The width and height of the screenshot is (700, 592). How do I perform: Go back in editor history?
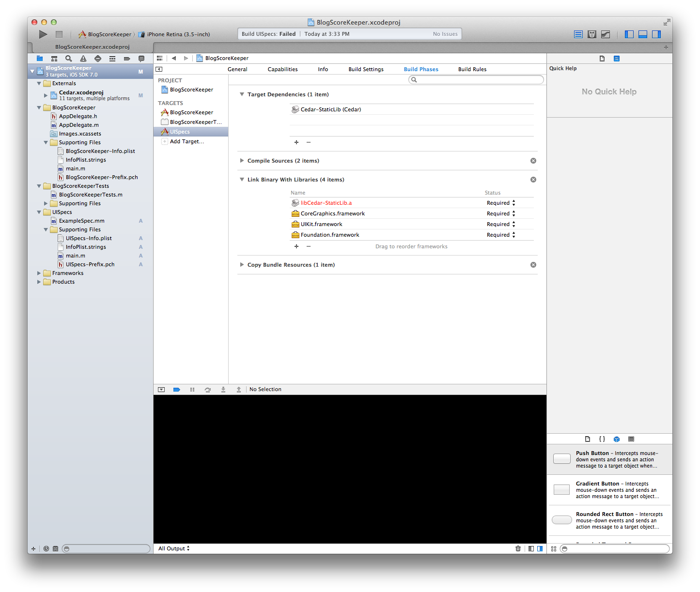point(174,58)
